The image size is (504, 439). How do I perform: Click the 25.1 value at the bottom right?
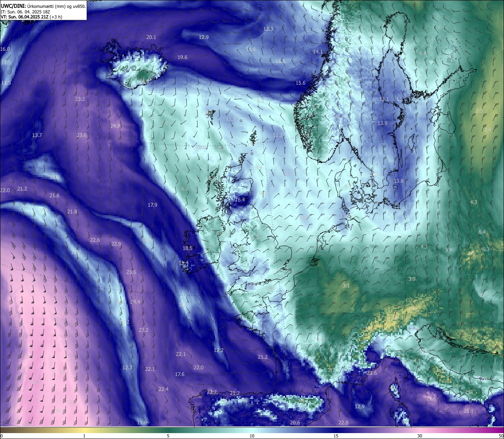[x=469, y=411]
